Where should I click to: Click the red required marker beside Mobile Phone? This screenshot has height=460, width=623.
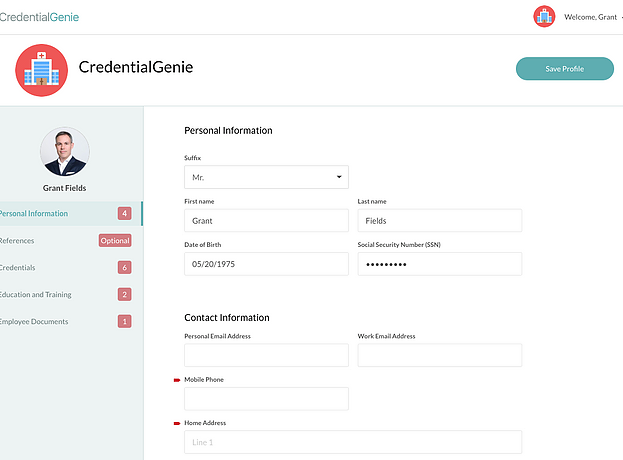click(x=177, y=380)
